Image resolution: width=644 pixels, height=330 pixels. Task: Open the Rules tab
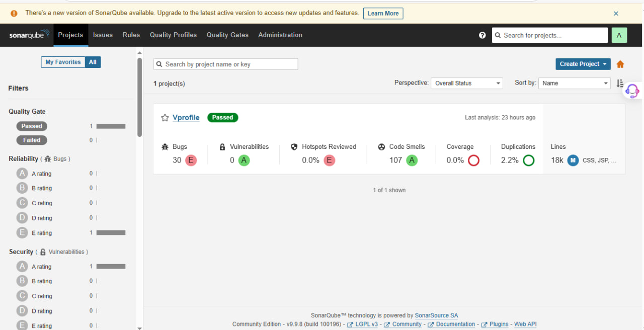click(x=131, y=35)
